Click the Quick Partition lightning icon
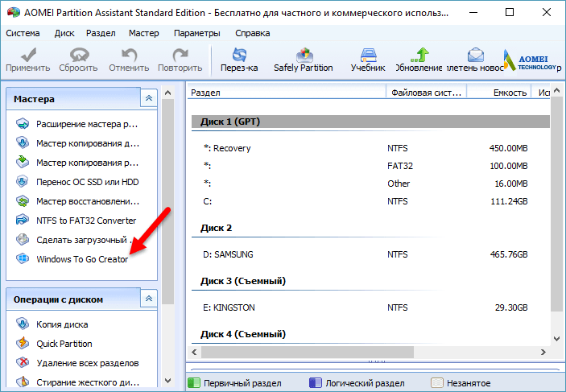 [23, 343]
